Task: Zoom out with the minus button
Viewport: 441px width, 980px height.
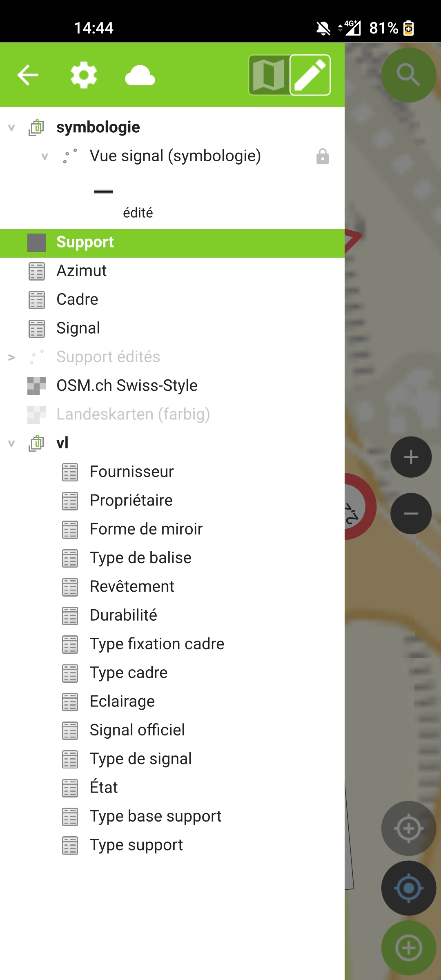Action: pos(411,513)
